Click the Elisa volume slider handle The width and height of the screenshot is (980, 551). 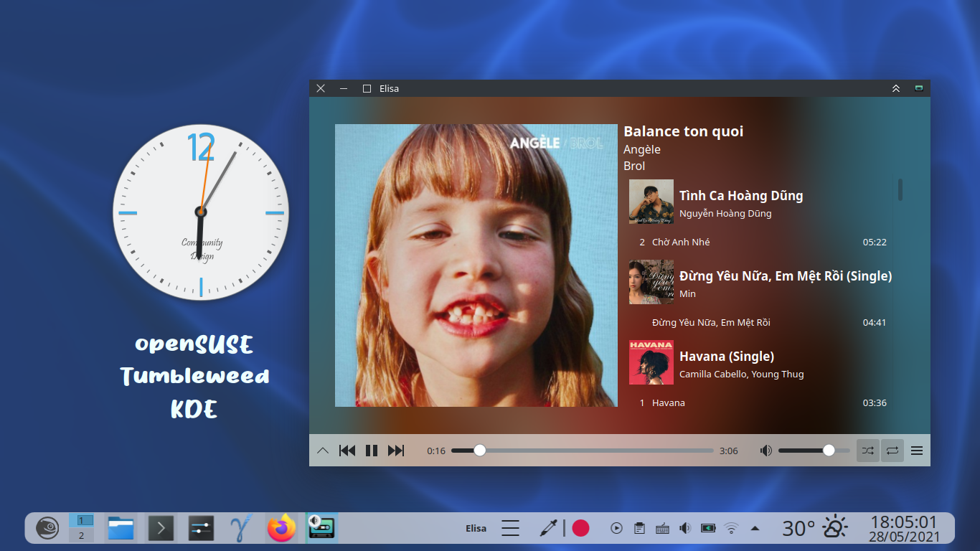click(x=829, y=451)
